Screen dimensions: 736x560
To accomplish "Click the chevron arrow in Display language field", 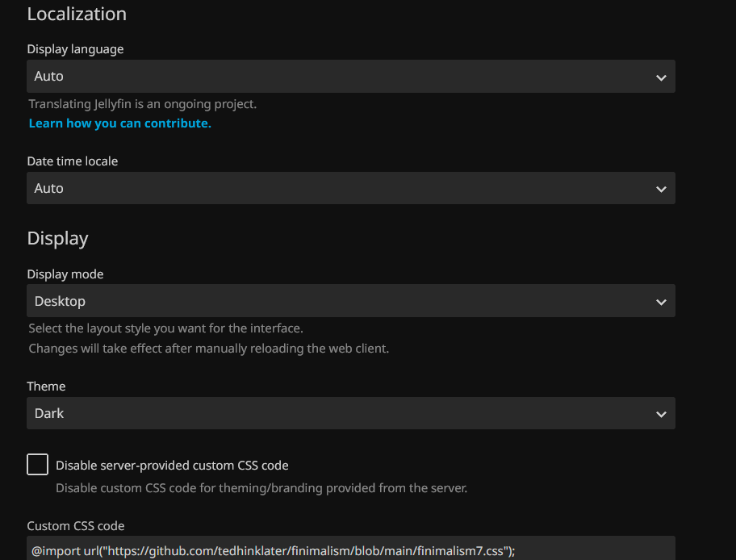I will point(661,77).
